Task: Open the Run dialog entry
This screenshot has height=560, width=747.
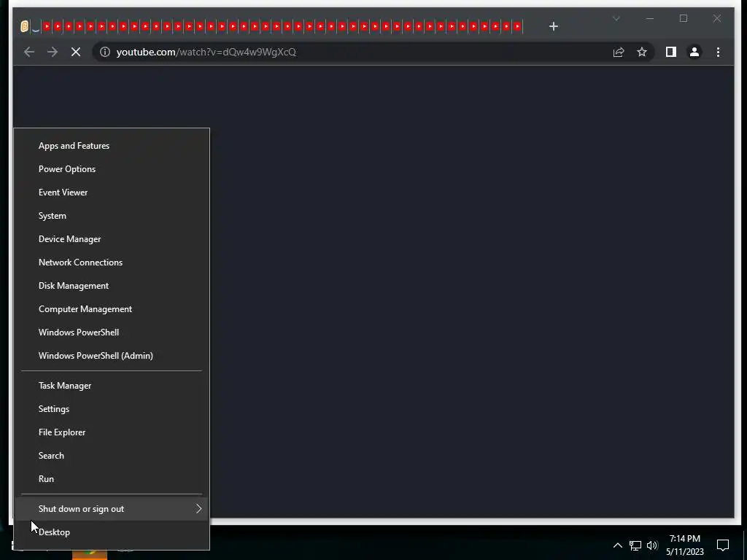Action: point(112,479)
